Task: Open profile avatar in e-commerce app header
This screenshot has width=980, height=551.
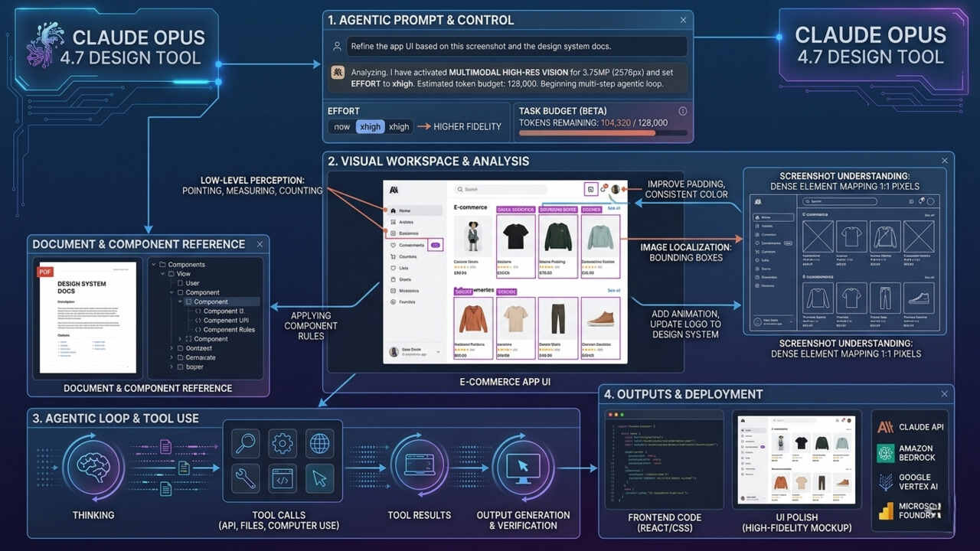Action: pos(616,189)
